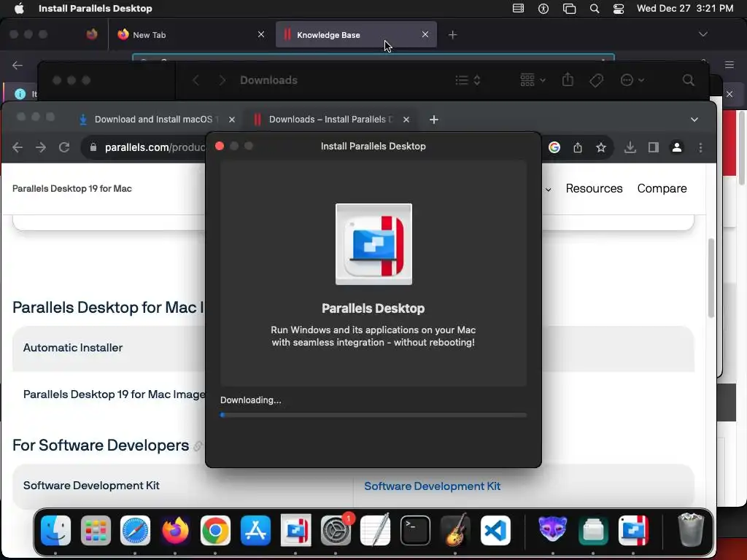Open the Install Parallels Desktop app menu

coord(96,9)
